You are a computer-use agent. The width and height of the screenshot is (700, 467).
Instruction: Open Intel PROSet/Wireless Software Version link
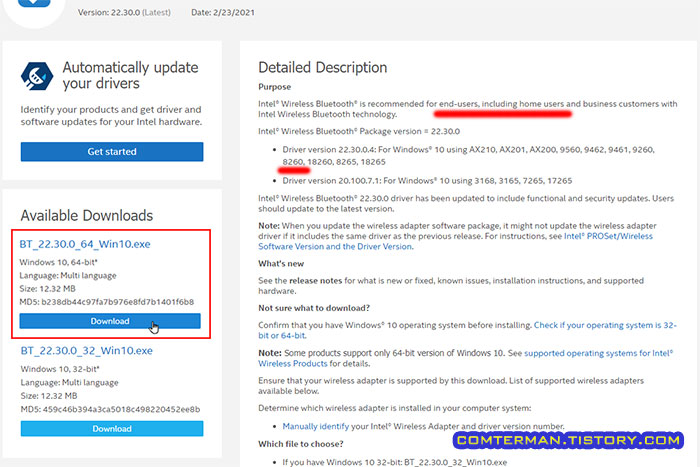tap(455, 241)
